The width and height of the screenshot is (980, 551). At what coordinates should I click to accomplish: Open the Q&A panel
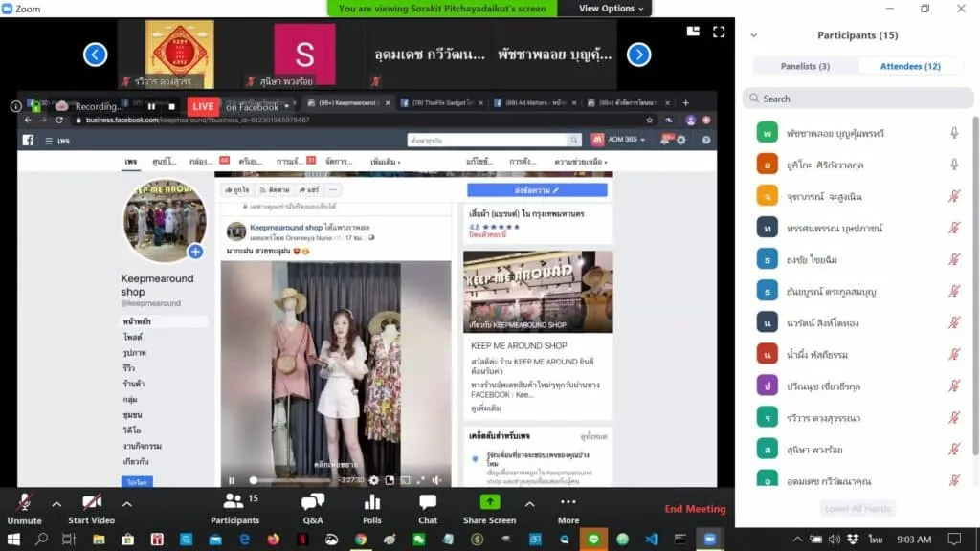point(313,509)
